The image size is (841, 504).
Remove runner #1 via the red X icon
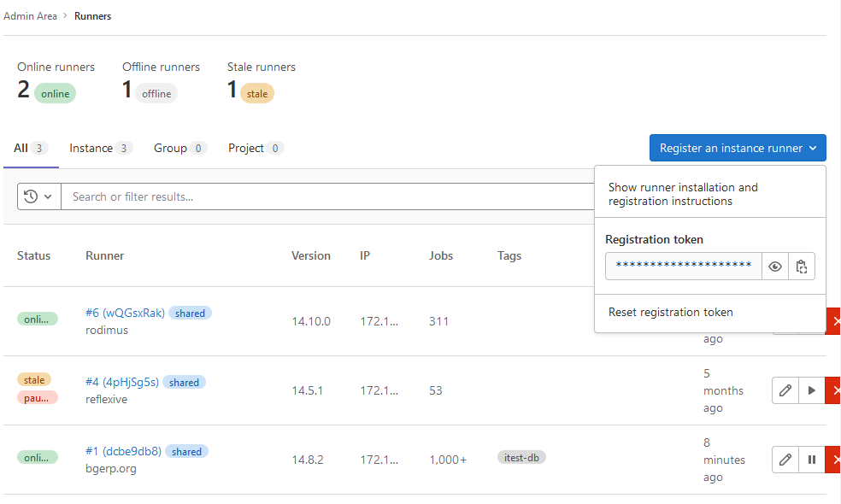click(x=835, y=459)
